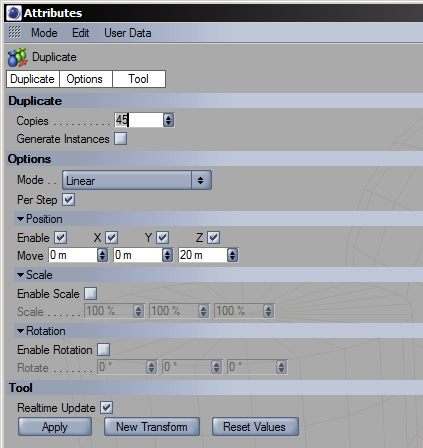423x448 pixels.
Task: Open the Edit menu
Action: (x=81, y=33)
